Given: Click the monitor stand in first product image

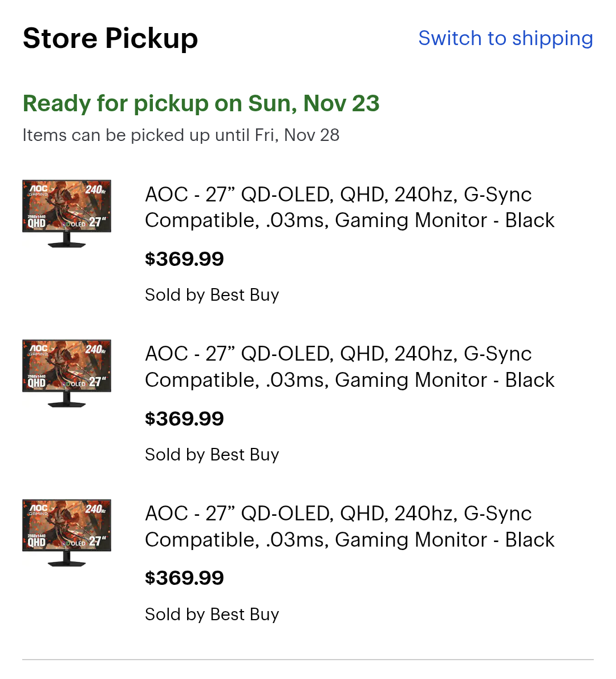Looking at the screenshot, I should click(67, 241).
